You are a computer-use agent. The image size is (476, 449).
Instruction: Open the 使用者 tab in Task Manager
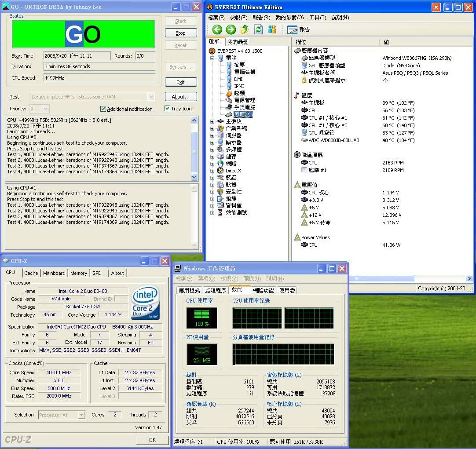point(287,290)
